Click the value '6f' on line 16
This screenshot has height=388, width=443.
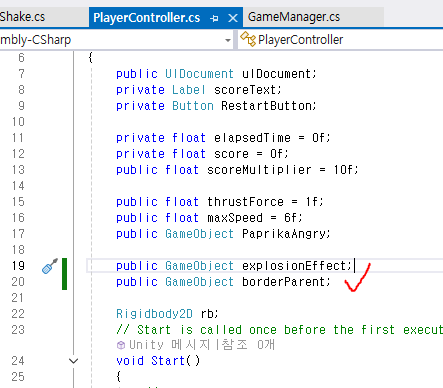291,218
